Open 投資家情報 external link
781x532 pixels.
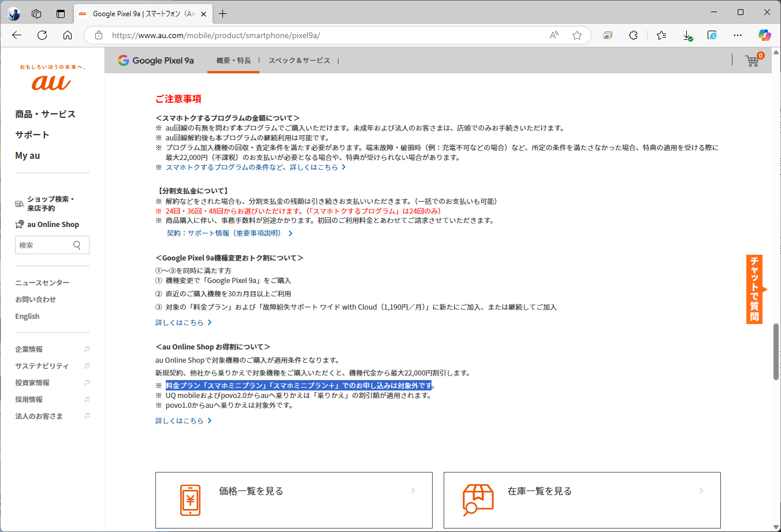(52, 382)
